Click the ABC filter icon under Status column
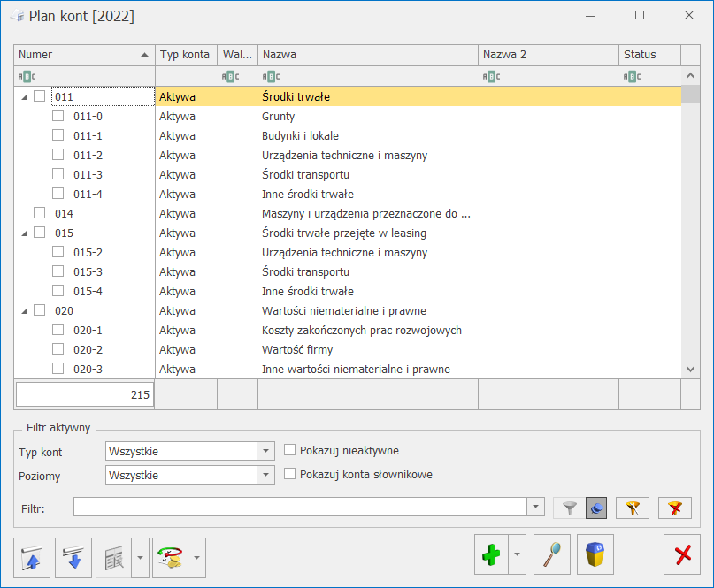Image resolution: width=714 pixels, height=588 pixels. (632, 76)
